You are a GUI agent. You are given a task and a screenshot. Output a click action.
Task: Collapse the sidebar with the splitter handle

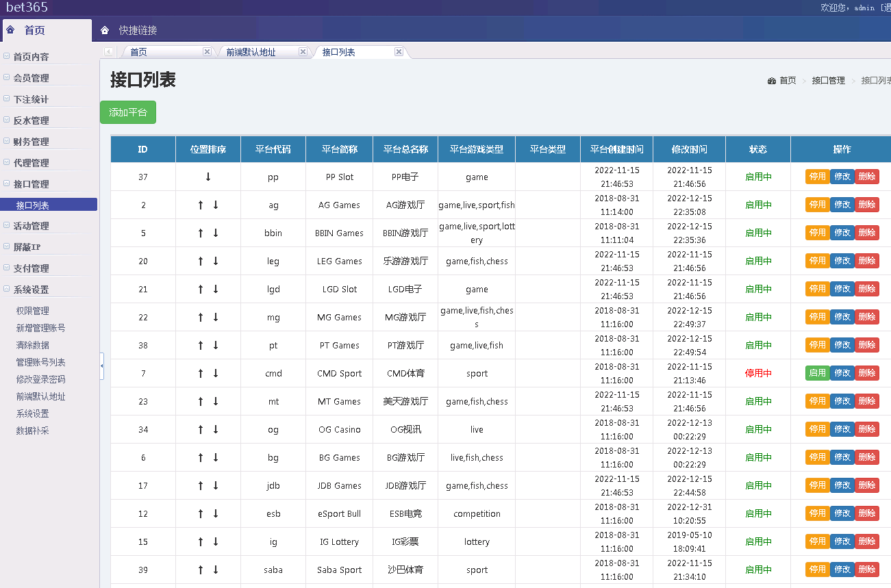click(102, 366)
